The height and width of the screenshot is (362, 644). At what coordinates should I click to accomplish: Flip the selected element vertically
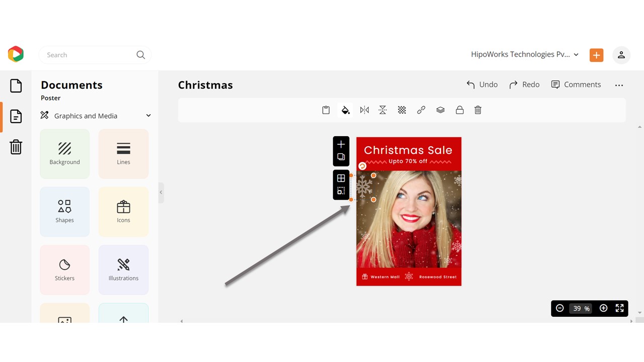(382, 110)
